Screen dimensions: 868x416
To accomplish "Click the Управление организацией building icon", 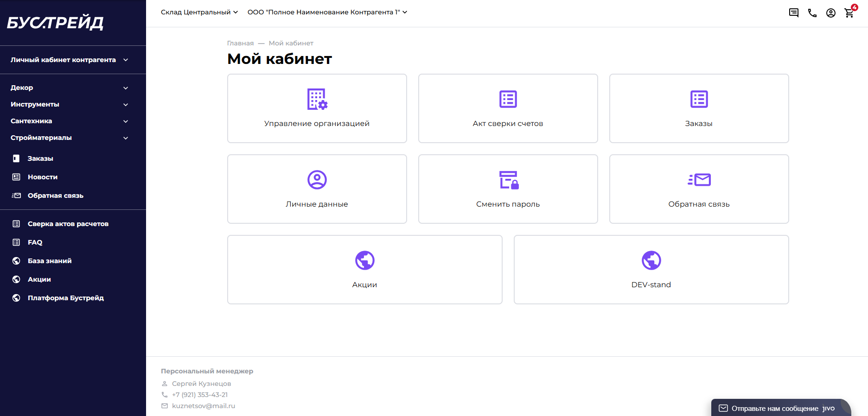I will click(x=317, y=99).
